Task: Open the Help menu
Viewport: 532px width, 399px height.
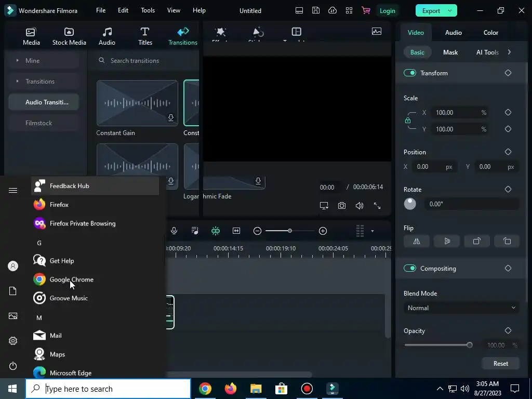Action: pyautogui.click(x=199, y=10)
